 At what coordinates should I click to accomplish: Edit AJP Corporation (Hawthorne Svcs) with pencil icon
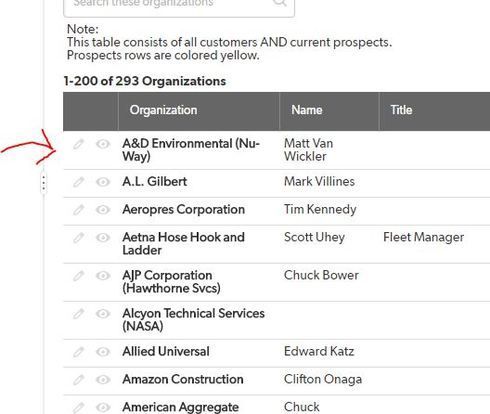tap(79, 276)
